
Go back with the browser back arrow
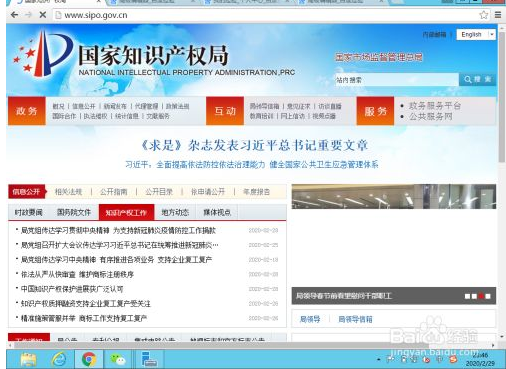[14, 15]
